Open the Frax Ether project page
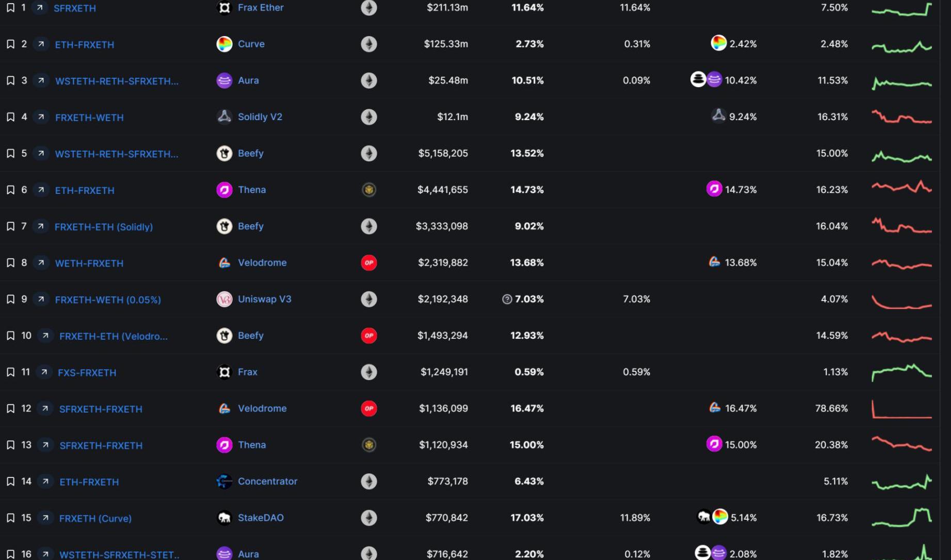The image size is (951, 560). point(260,8)
